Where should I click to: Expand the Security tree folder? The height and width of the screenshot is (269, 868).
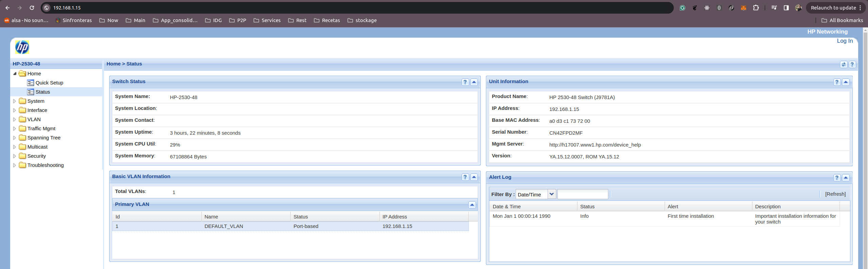pyautogui.click(x=15, y=156)
